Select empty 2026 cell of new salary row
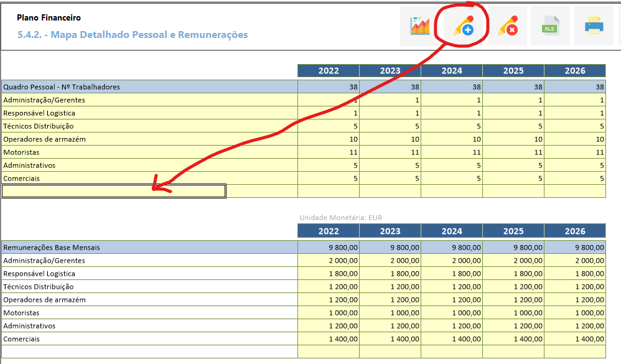621x364 pixels. coord(575,352)
